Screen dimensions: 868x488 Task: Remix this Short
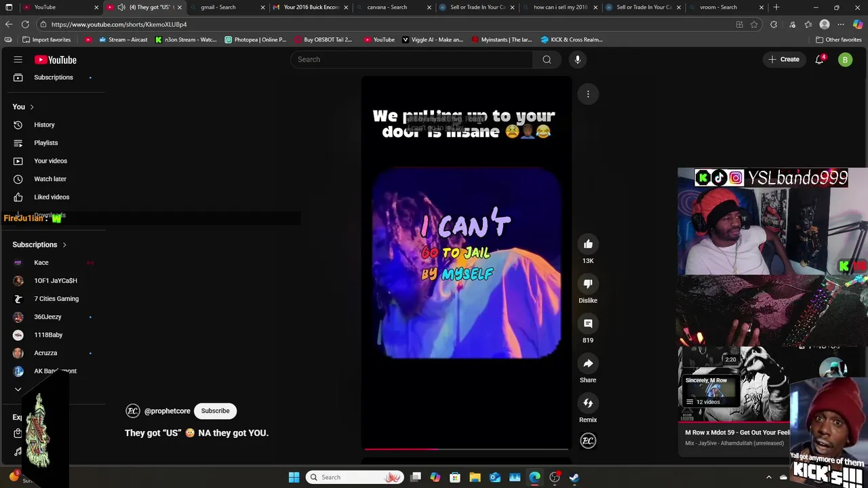point(588,403)
